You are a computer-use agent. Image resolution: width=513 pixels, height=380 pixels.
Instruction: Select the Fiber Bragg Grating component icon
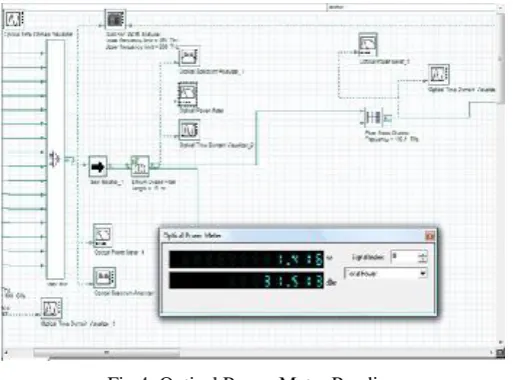[x=375, y=118]
